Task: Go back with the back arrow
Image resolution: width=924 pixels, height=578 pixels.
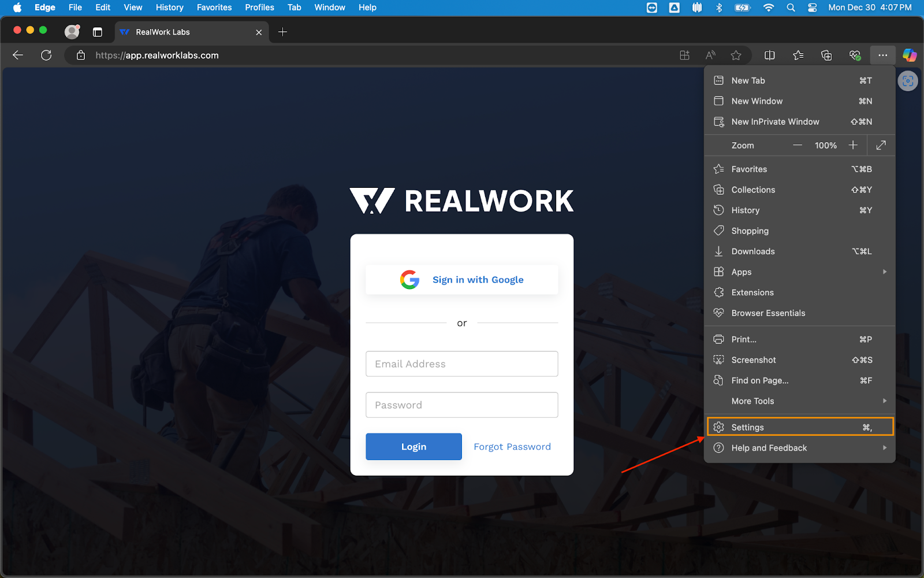Action: (x=18, y=55)
